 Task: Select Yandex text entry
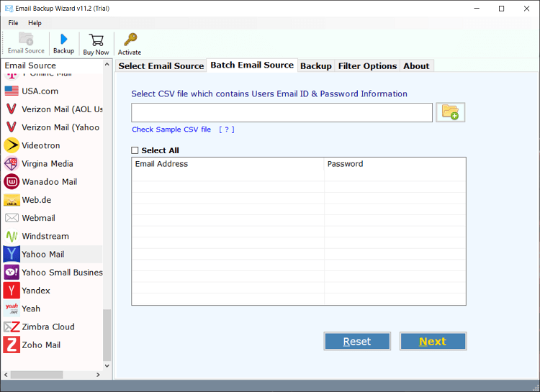pos(36,291)
